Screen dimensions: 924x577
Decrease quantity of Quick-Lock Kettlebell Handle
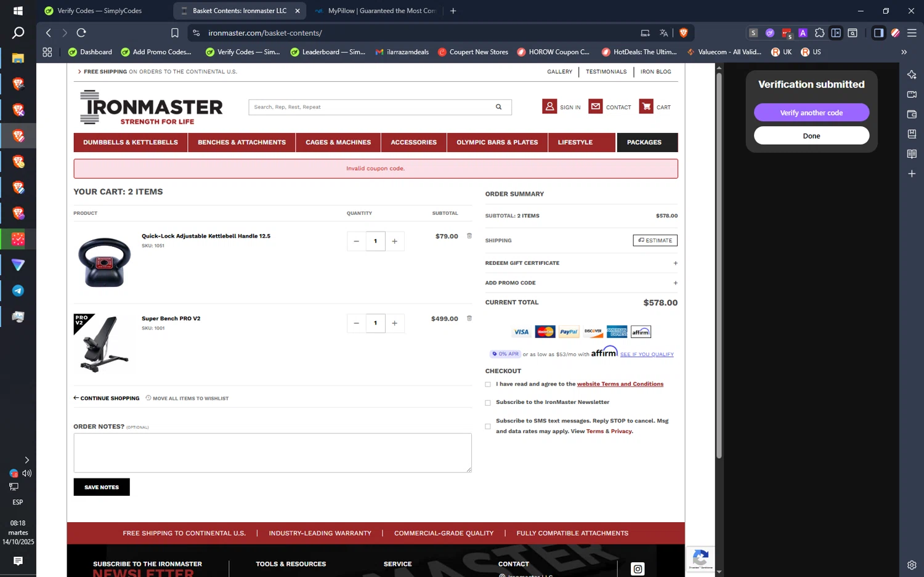356,241
